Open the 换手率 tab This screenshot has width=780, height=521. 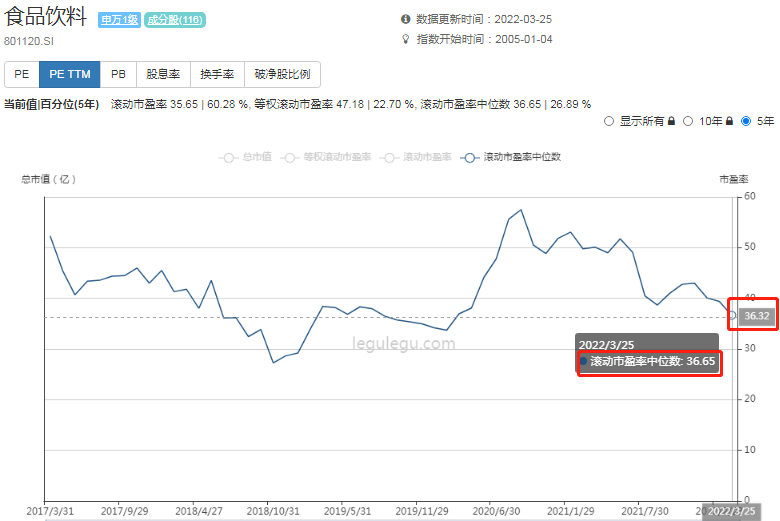(x=217, y=74)
